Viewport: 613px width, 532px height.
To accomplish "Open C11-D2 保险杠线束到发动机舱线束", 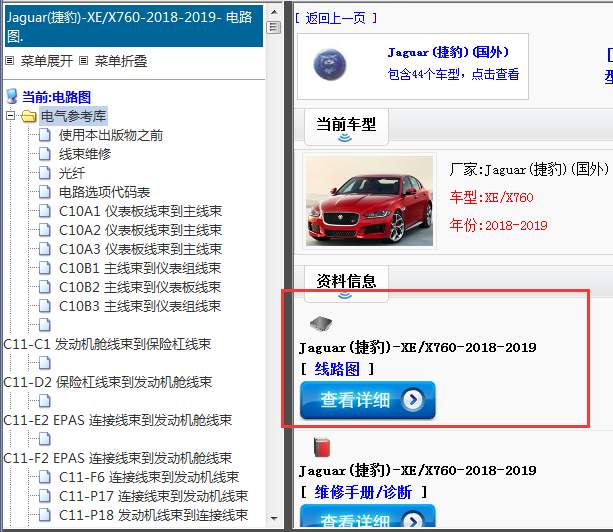I will 108,382.
